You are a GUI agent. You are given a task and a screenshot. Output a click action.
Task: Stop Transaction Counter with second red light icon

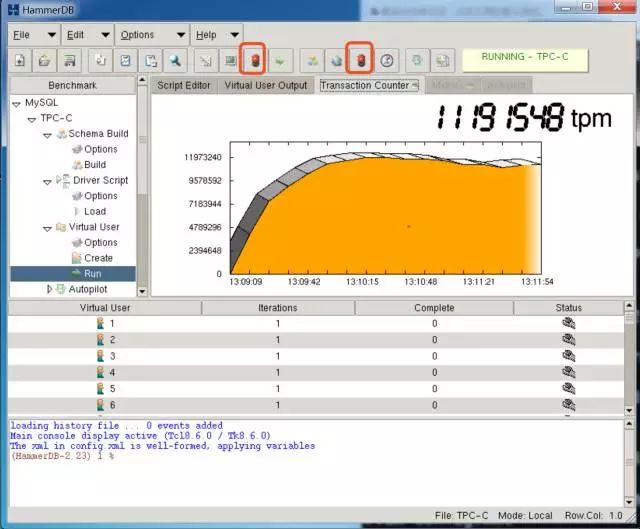tap(361, 61)
